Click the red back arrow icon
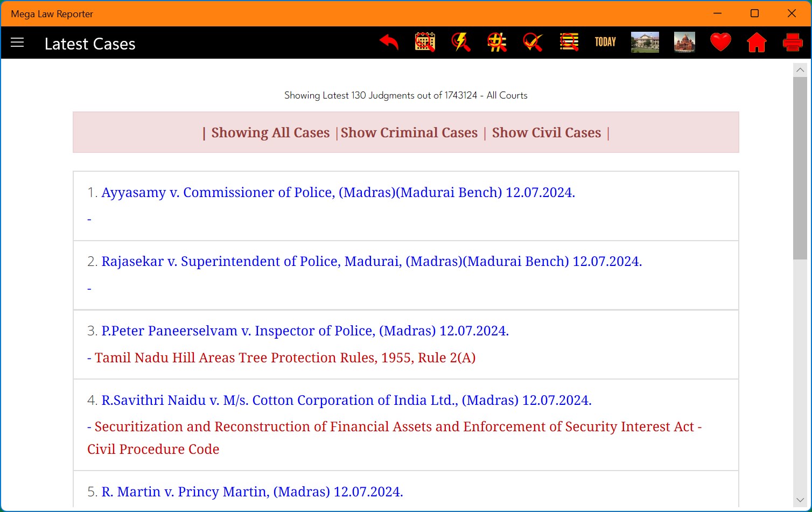812x512 pixels. (389, 42)
